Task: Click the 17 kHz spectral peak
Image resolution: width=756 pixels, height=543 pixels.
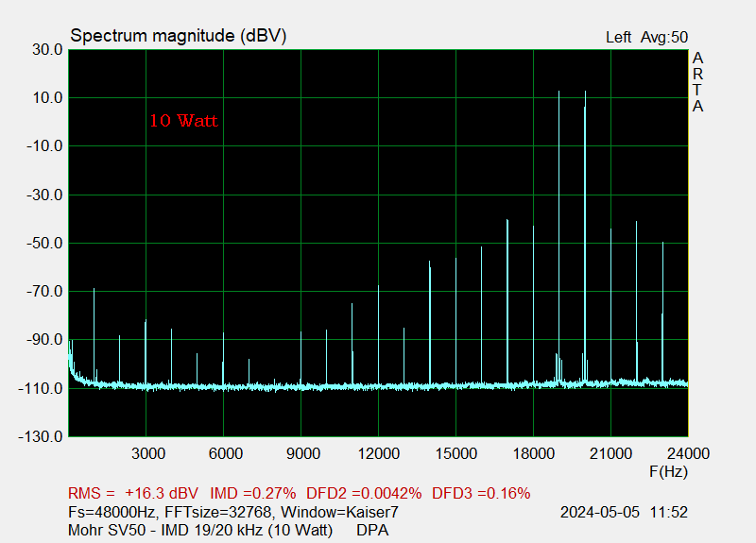Action: point(507,221)
